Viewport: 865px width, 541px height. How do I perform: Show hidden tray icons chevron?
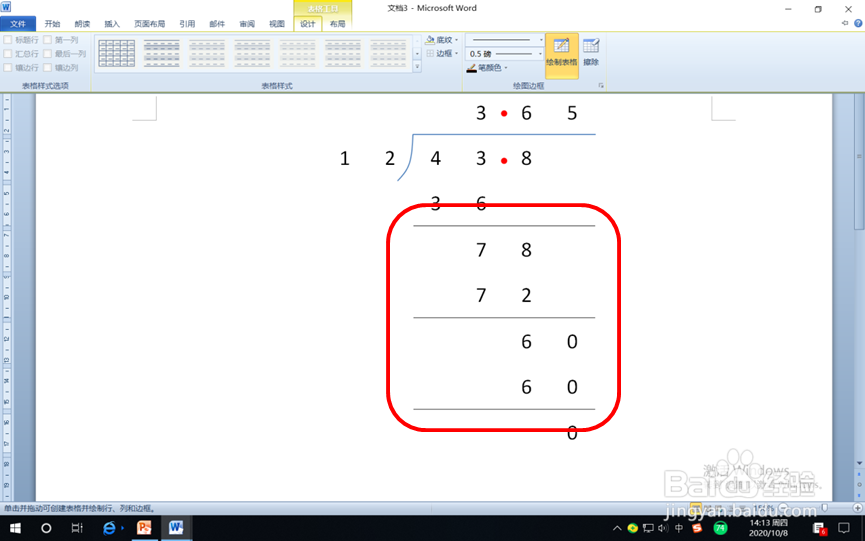(x=617, y=528)
